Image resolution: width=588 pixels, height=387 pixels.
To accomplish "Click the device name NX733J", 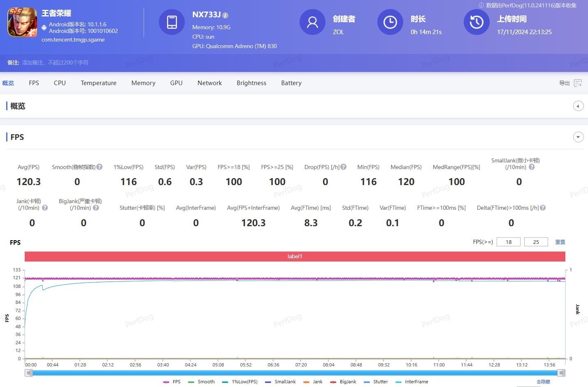I will point(207,15).
